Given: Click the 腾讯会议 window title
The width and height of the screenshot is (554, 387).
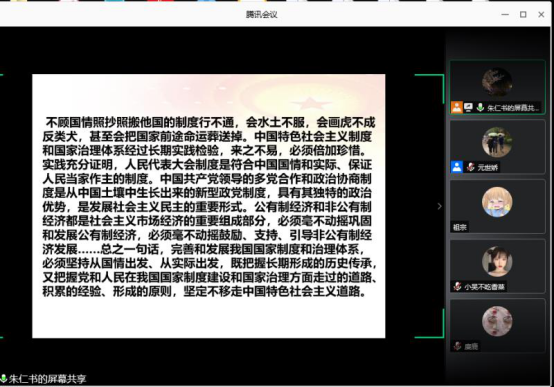Looking at the screenshot, I should click(261, 14).
